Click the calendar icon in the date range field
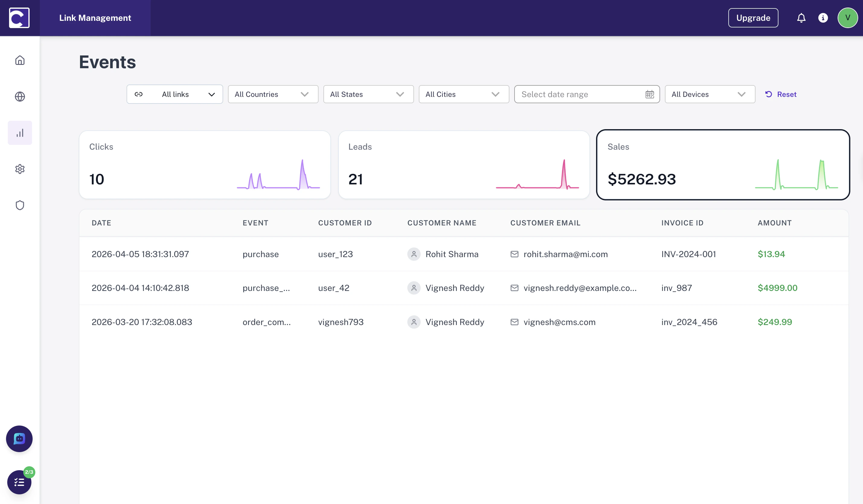 650,94
